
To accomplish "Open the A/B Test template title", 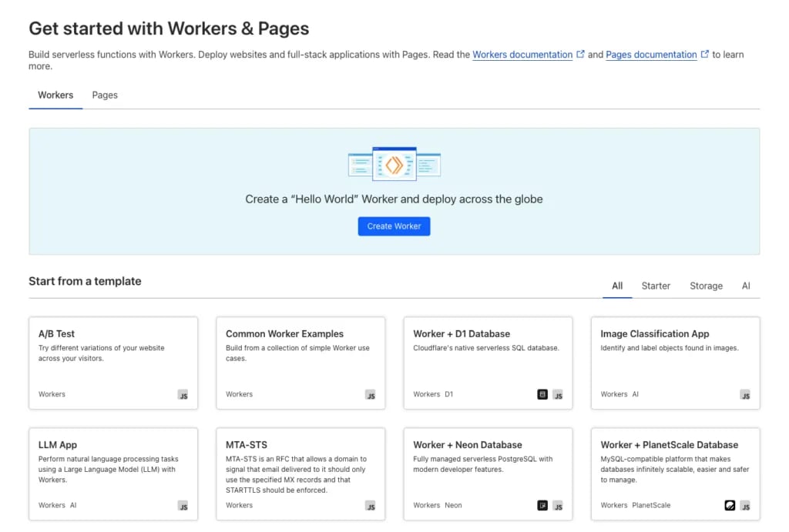I will [x=56, y=334].
